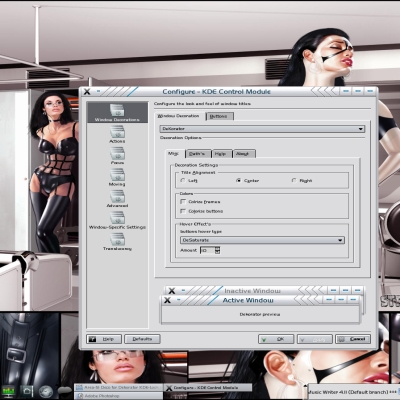Image resolution: width=400 pixels, height=400 pixels.
Task: Click the X icon on Inactive Window preview
Action: pyautogui.click(x=171, y=291)
